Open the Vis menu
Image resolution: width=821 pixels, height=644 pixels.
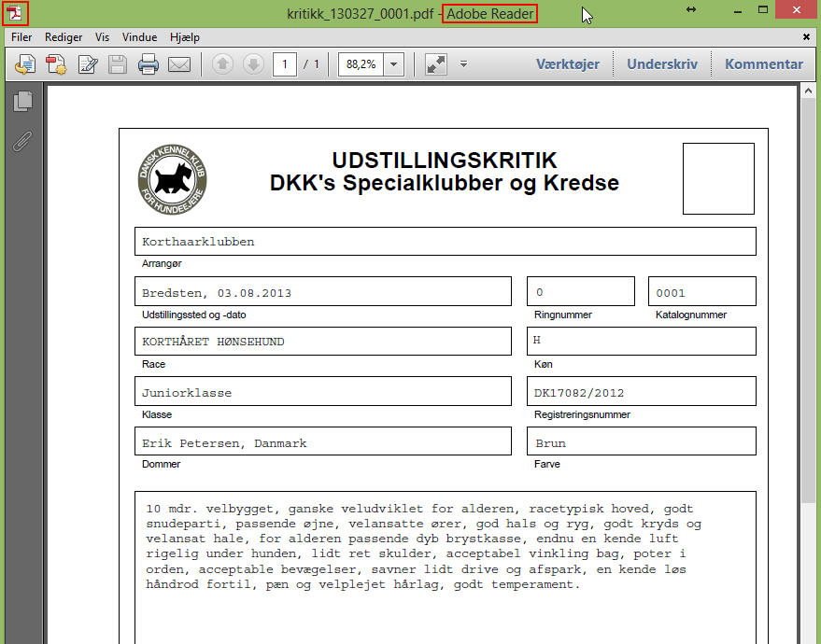point(102,37)
